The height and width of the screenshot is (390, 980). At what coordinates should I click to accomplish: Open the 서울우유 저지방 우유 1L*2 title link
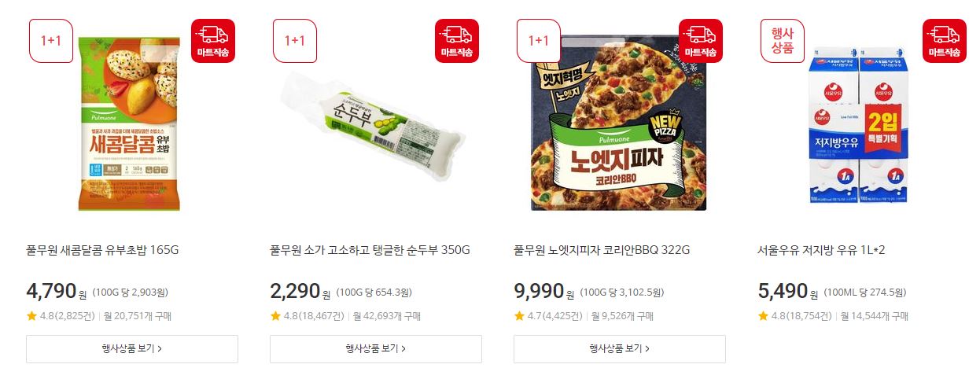click(x=821, y=250)
